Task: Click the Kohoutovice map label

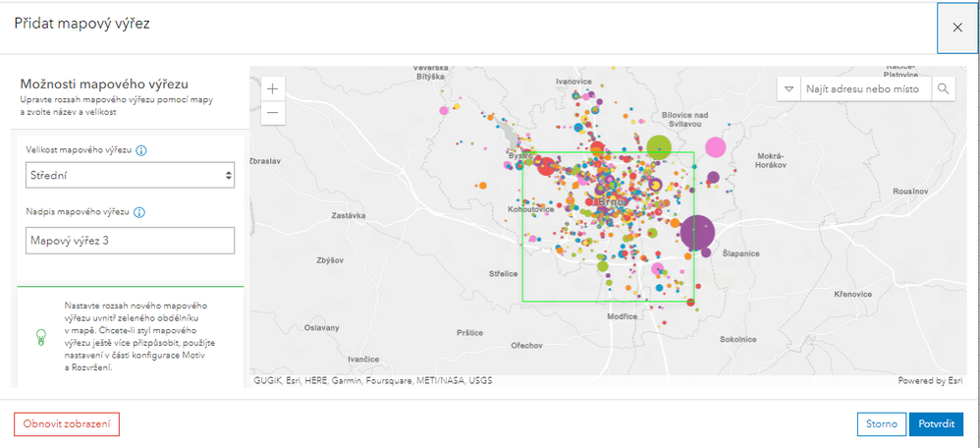Action: click(x=531, y=209)
